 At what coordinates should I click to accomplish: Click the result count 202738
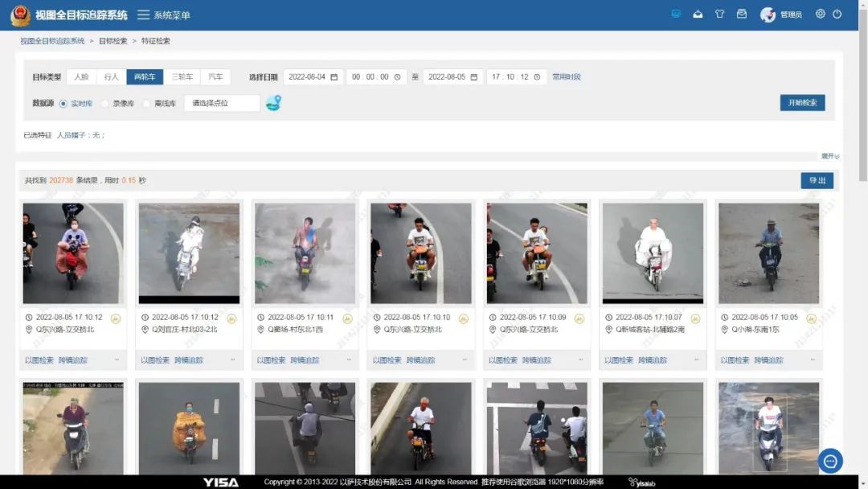pyautogui.click(x=61, y=180)
